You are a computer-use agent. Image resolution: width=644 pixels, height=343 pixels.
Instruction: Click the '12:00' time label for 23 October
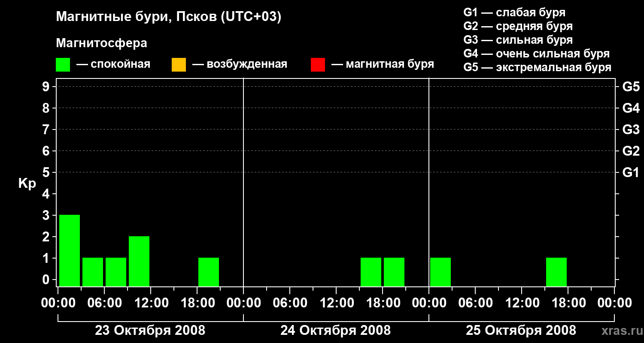pos(151,303)
